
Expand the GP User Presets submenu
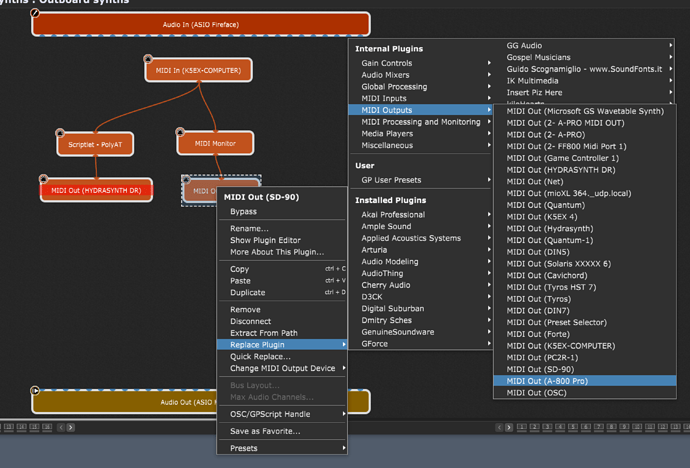[420, 180]
